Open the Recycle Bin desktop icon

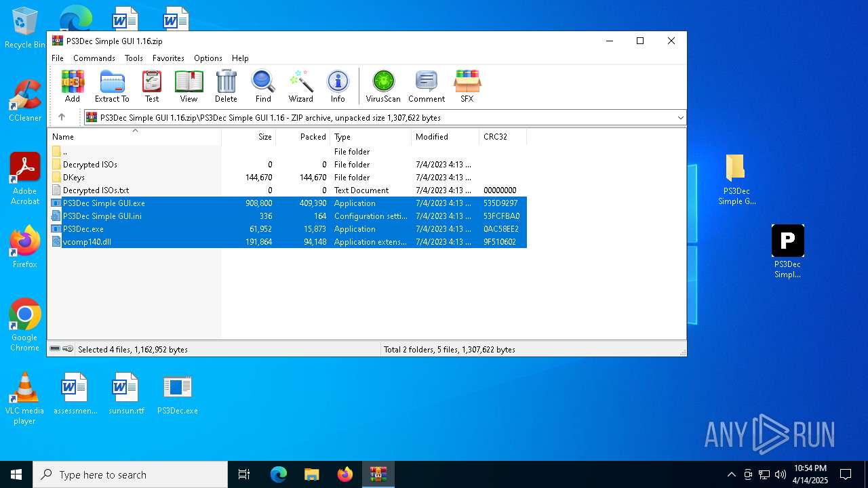click(25, 28)
